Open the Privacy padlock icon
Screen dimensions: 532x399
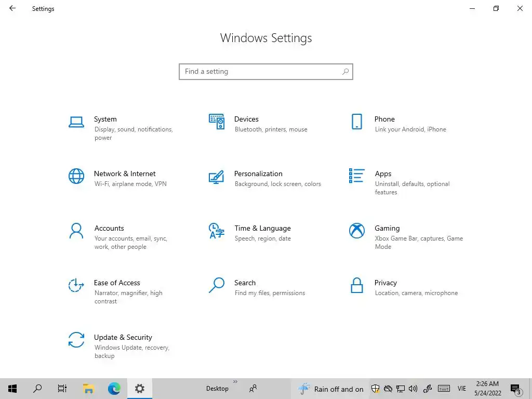tap(356, 285)
